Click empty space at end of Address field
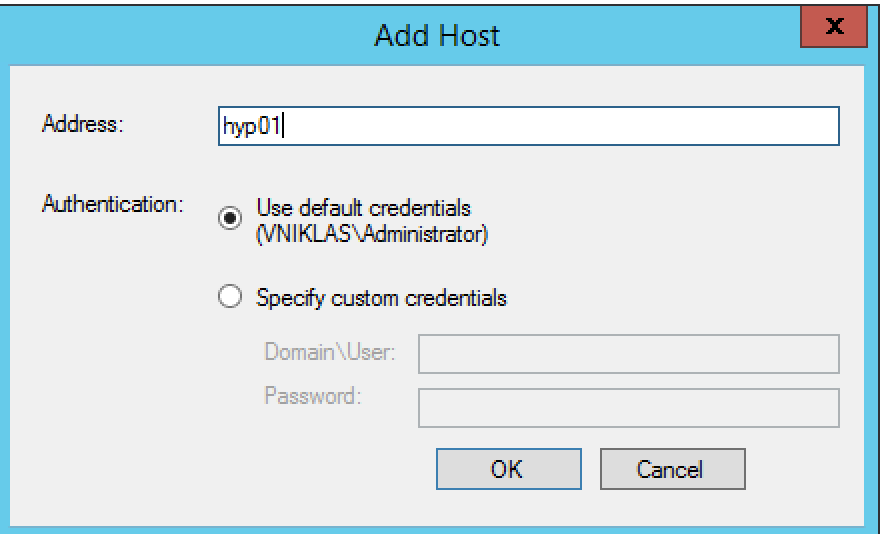 (561, 126)
